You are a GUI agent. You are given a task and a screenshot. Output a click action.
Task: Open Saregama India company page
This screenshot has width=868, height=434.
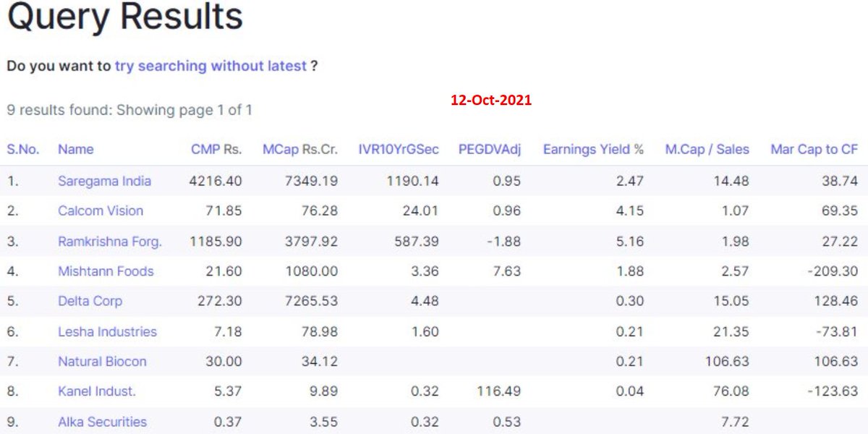coord(105,181)
